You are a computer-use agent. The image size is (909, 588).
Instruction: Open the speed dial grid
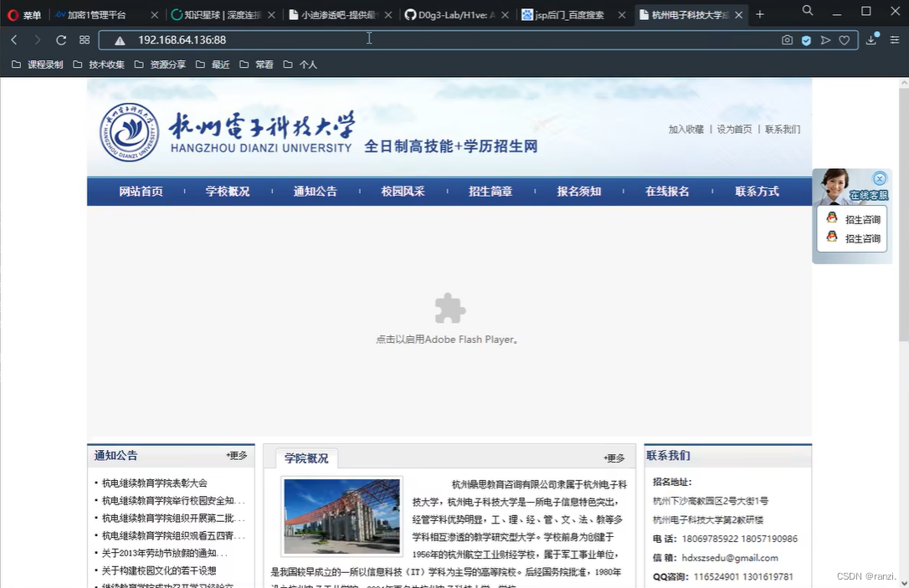click(x=85, y=40)
